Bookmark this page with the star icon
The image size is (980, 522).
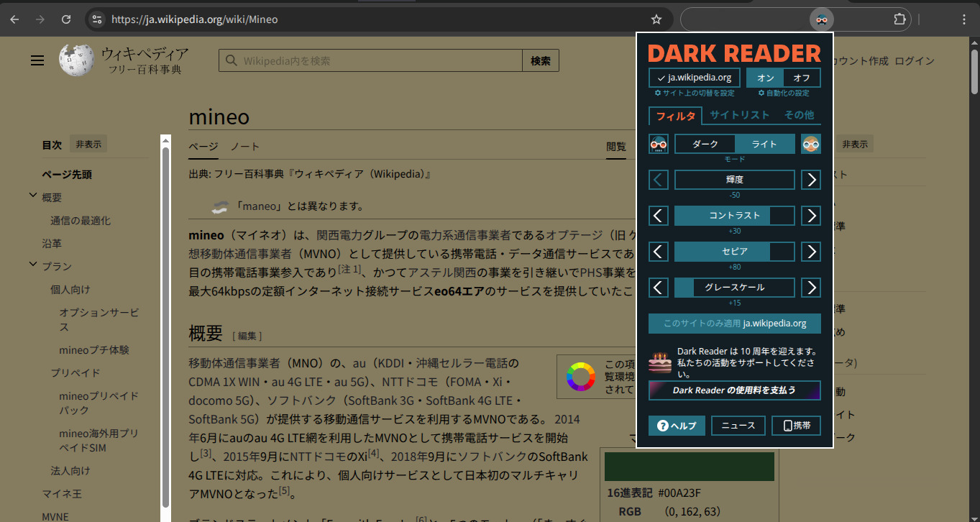point(656,19)
